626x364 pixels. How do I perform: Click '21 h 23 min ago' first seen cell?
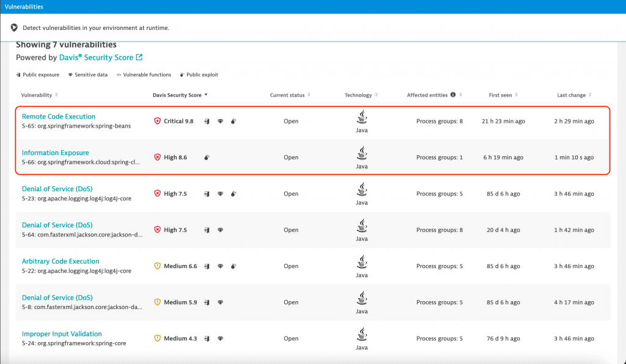(503, 121)
